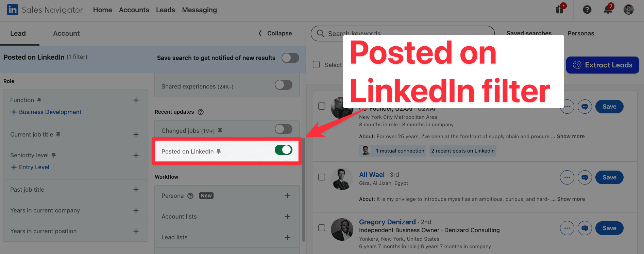This screenshot has width=644, height=254.
Task: Enable the Changed jobs filter
Action: (284, 129)
